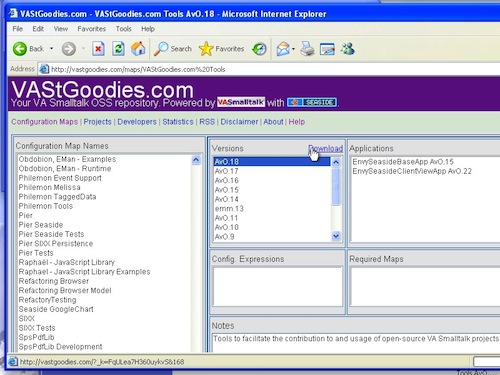Select version AvO.9

(x=272, y=236)
